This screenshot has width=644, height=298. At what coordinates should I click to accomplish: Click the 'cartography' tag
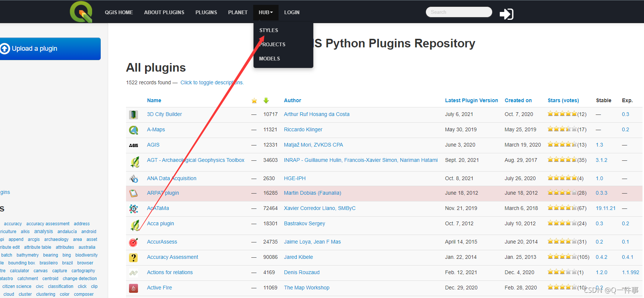click(83, 271)
